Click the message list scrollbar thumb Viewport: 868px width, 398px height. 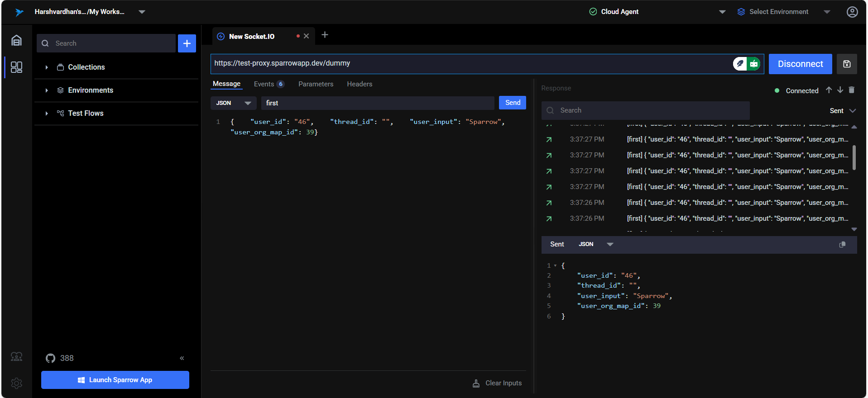(854, 157)
